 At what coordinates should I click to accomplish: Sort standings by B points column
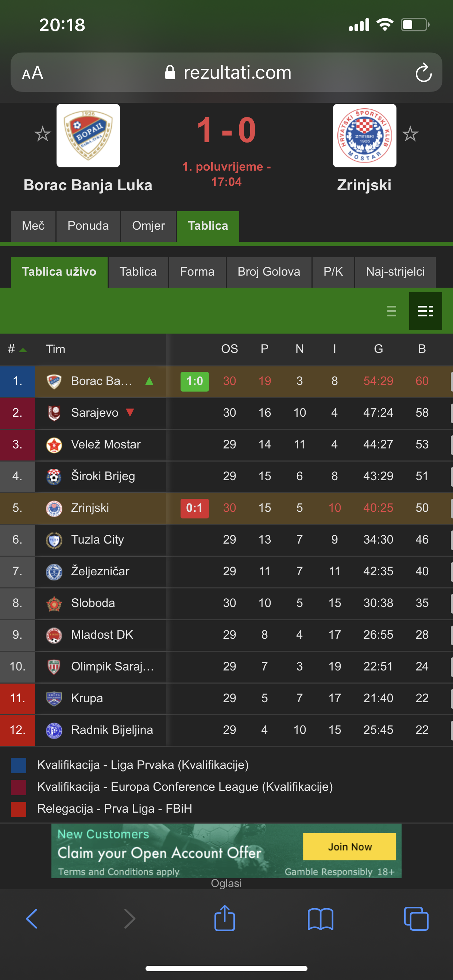point(422,349)
